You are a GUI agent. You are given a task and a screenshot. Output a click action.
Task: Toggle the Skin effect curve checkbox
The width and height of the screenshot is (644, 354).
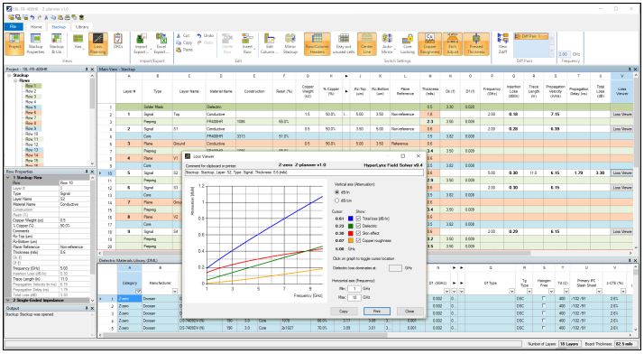359,233
